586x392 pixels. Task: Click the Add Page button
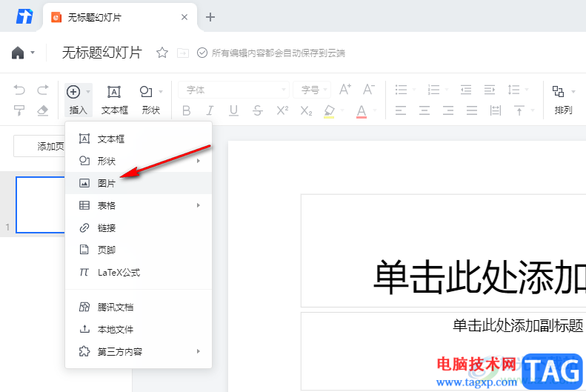tap(39, 146)
